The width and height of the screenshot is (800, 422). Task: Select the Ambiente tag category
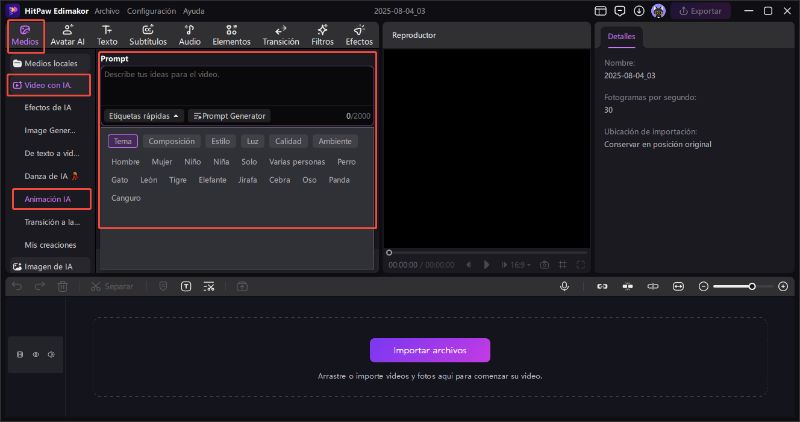point(335,141)
